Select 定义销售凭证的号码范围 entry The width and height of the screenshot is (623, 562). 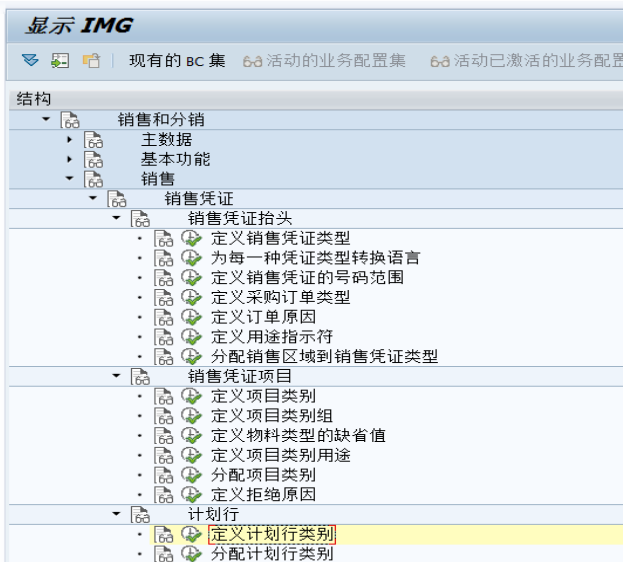(x=307, y=277)
